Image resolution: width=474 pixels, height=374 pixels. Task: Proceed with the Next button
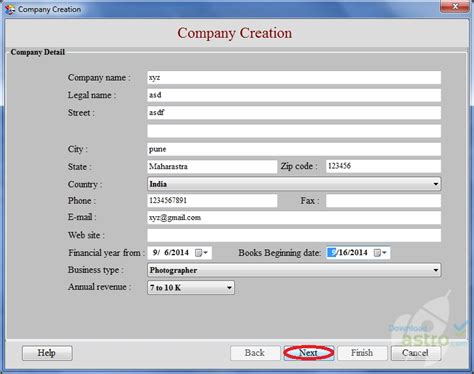tap(309, 353)
